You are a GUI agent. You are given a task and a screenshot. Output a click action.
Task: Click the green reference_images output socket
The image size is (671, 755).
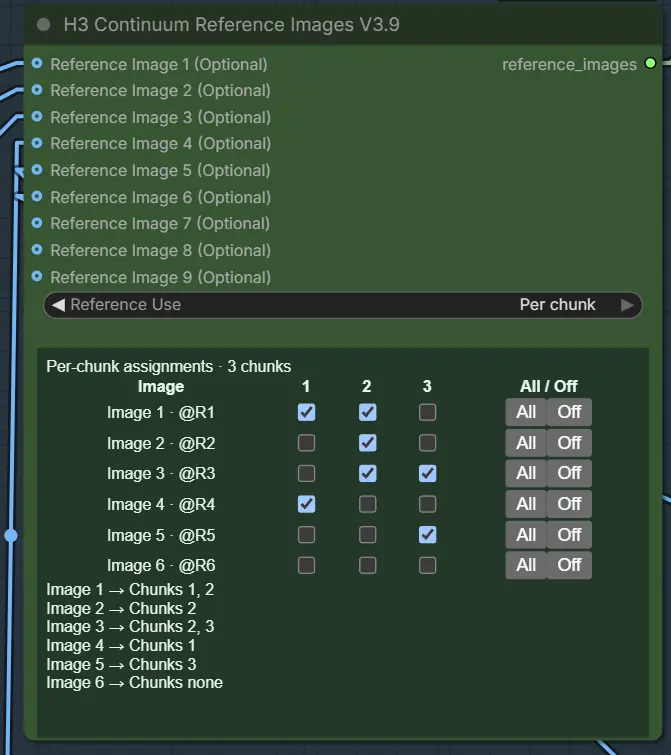coord(650,63)
